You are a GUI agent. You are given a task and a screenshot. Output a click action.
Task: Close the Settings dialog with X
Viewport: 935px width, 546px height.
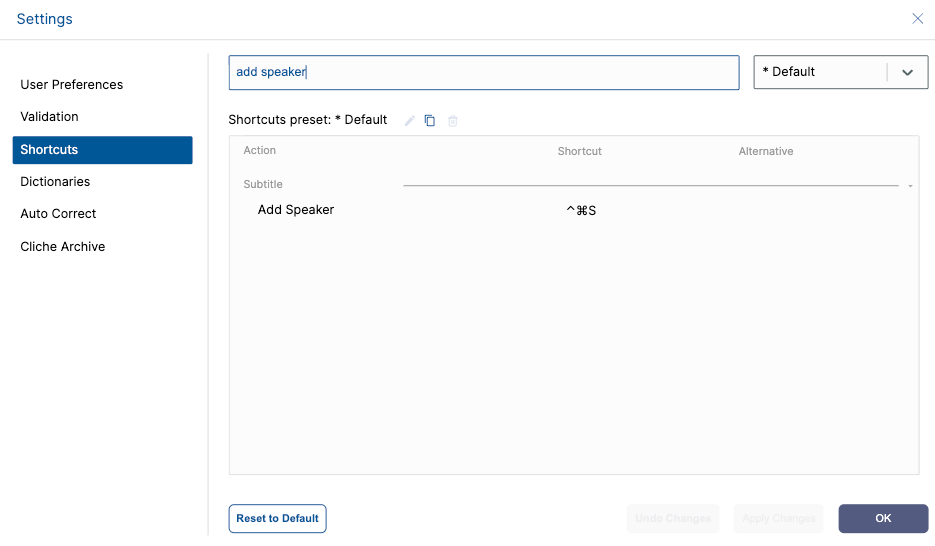click(x=918, y=18)
